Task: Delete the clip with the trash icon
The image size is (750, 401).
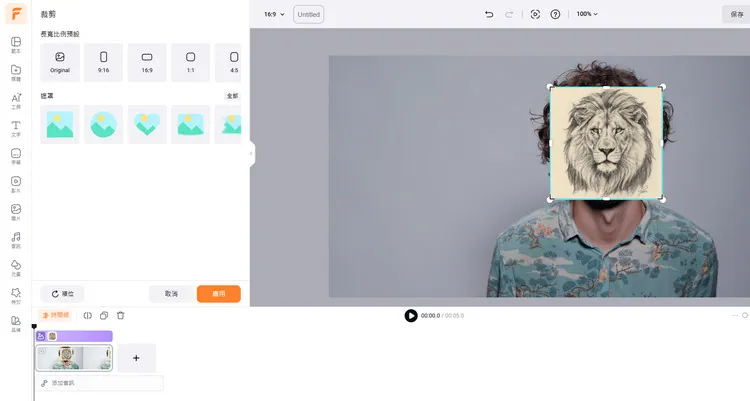Action: 120,316
